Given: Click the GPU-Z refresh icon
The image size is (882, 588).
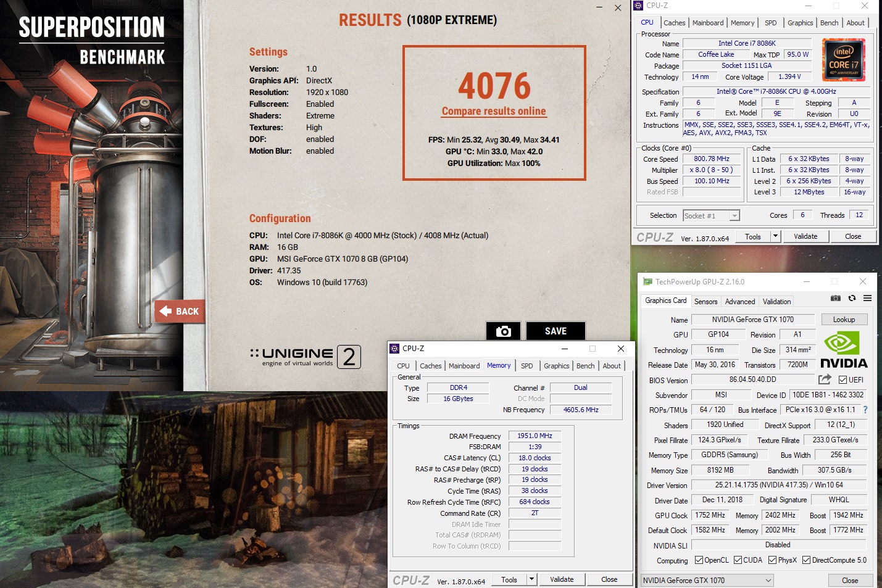Looking at the screenshot, I should [x=852, y=298].
